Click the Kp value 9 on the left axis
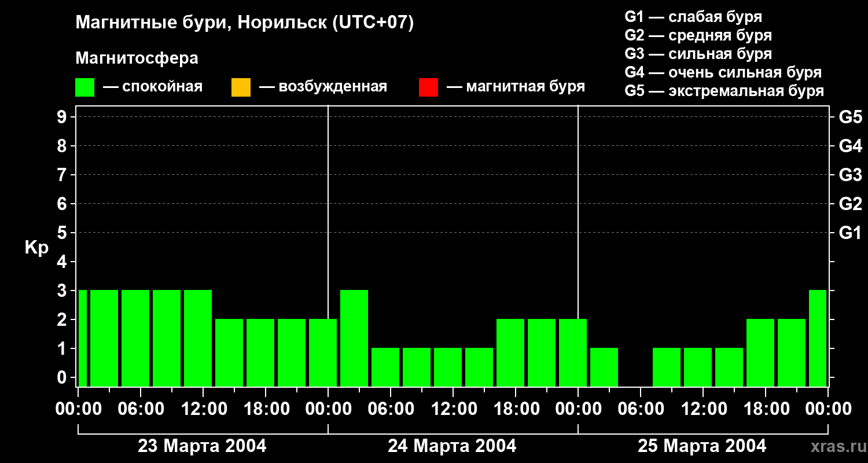Viewport: 868px width, 463px height. tap(62, 117)
